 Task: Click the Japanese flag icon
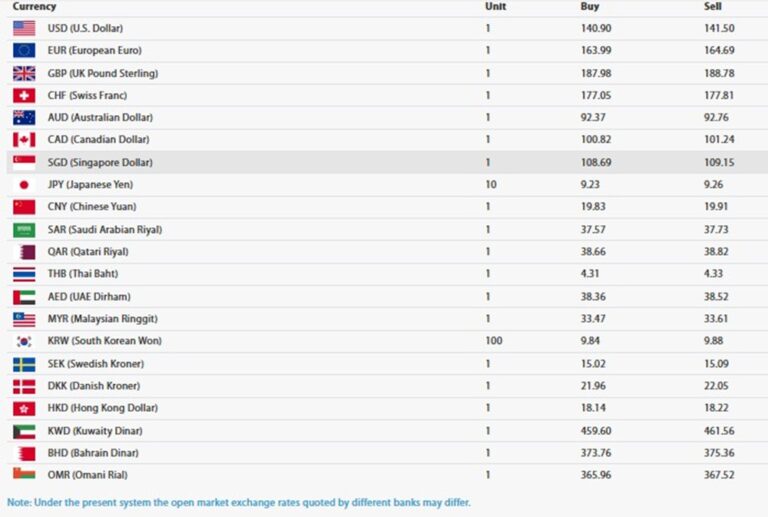[24, 185]
